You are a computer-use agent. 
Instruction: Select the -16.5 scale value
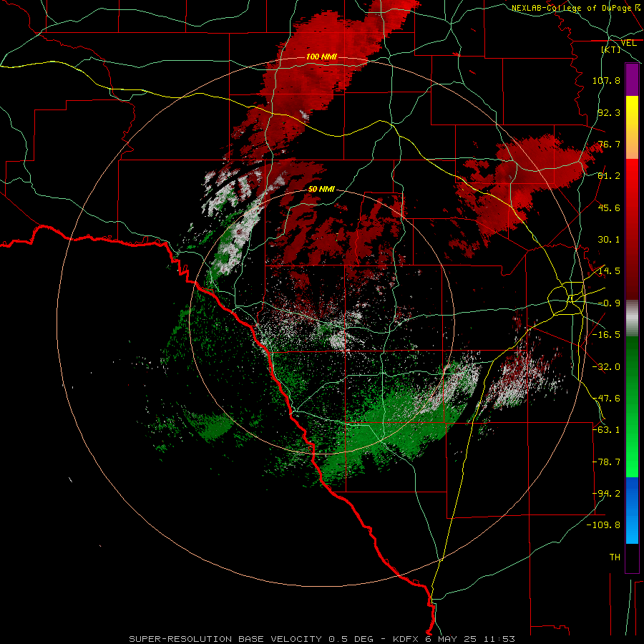pyautogui.click(x=606, y=335)
